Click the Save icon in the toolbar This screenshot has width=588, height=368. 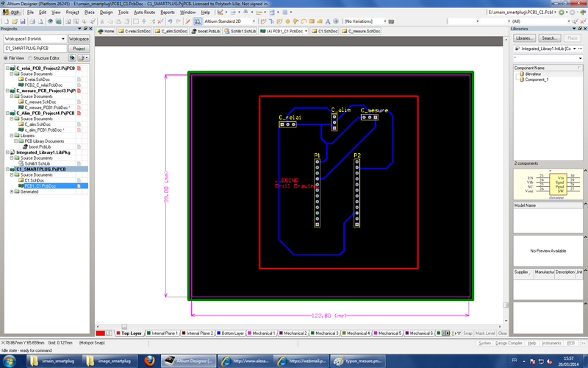tap(24, 22)
